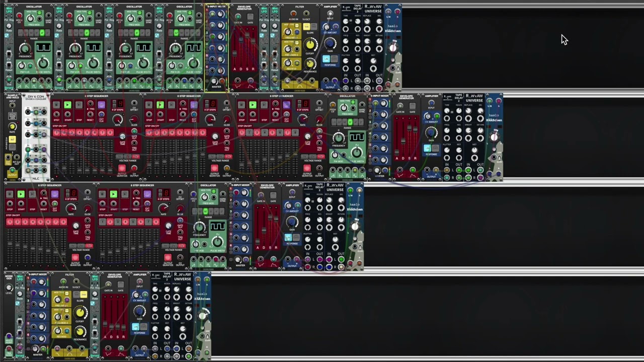Click Time knob on top-row Tape Delay 2
The height and width of the screenshot is (362, 644).
[x=346, y=22]
